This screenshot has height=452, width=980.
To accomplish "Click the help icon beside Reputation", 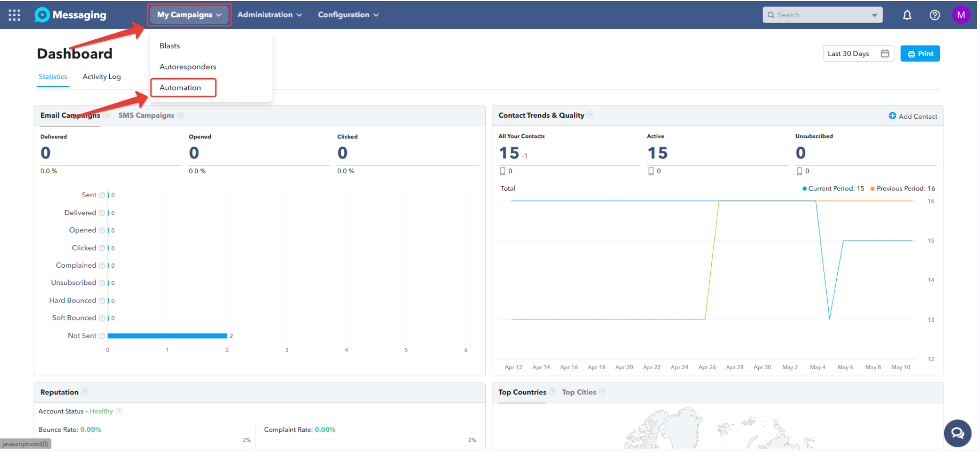I will tap(85, 392).
